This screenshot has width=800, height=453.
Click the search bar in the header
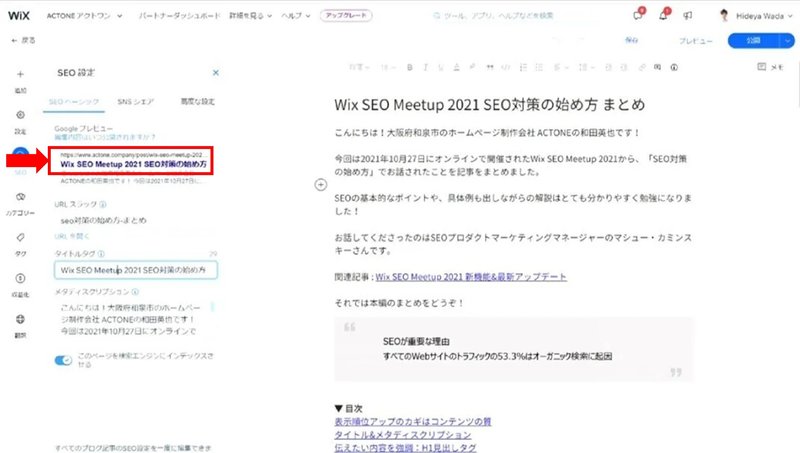(x=494, y=16)
